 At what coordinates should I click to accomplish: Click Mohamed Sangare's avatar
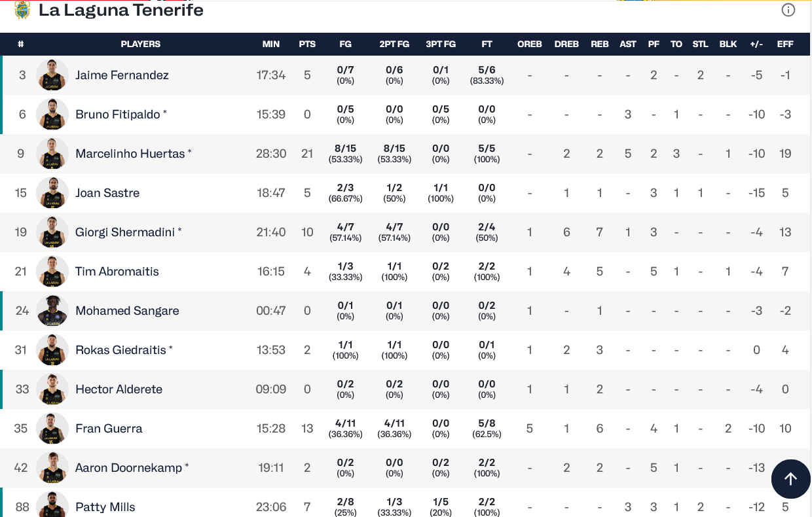[52, 311]
